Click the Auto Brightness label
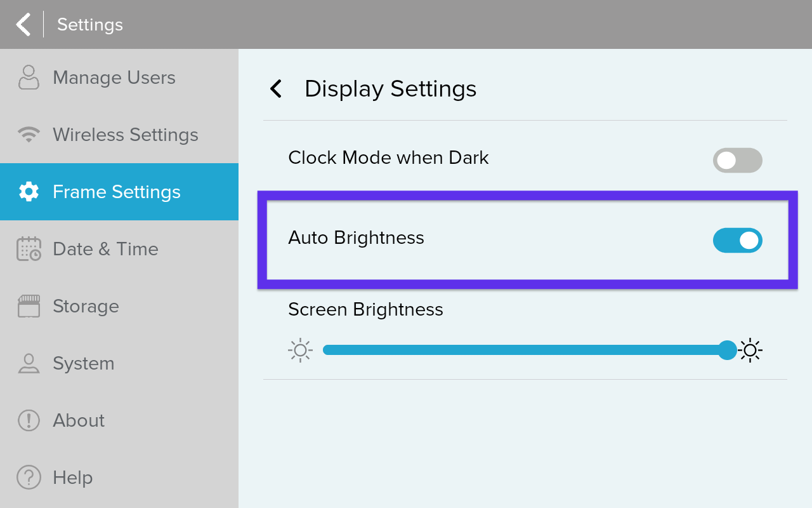 coord(356,237)
